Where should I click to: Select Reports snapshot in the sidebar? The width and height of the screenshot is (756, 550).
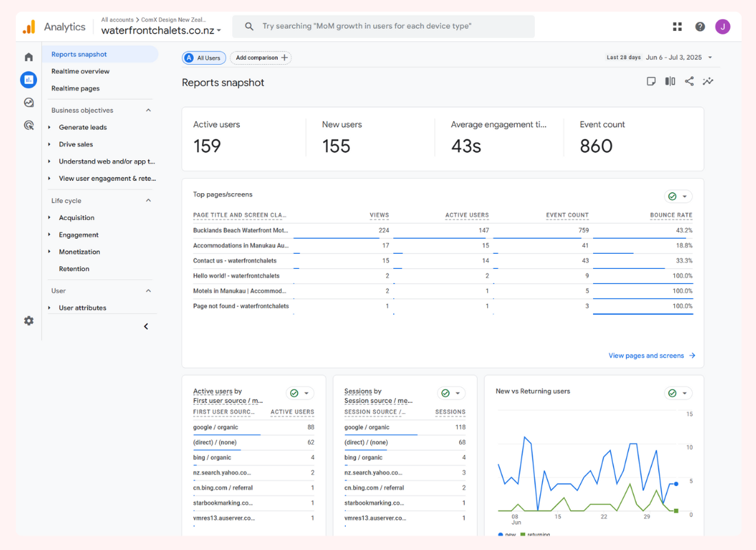pyautogui.click(x=100, y=54)
